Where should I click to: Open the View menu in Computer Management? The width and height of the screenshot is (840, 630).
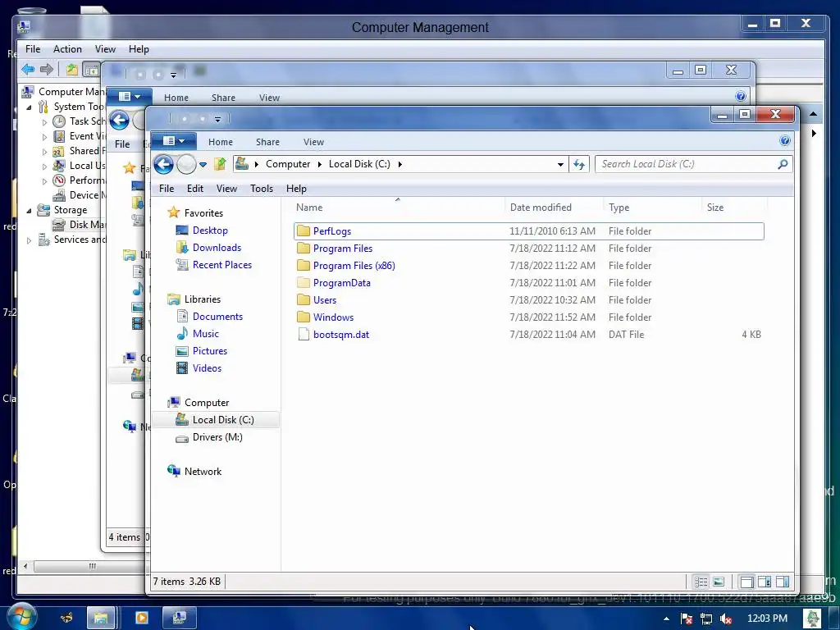[x=106, y=48]
